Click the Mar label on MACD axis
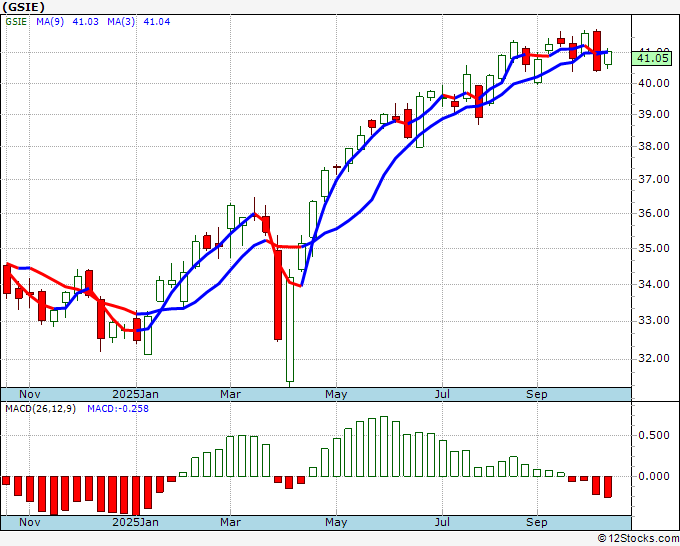Image resolution: width=680 pixels, height=546 pixels. (230, 522)
